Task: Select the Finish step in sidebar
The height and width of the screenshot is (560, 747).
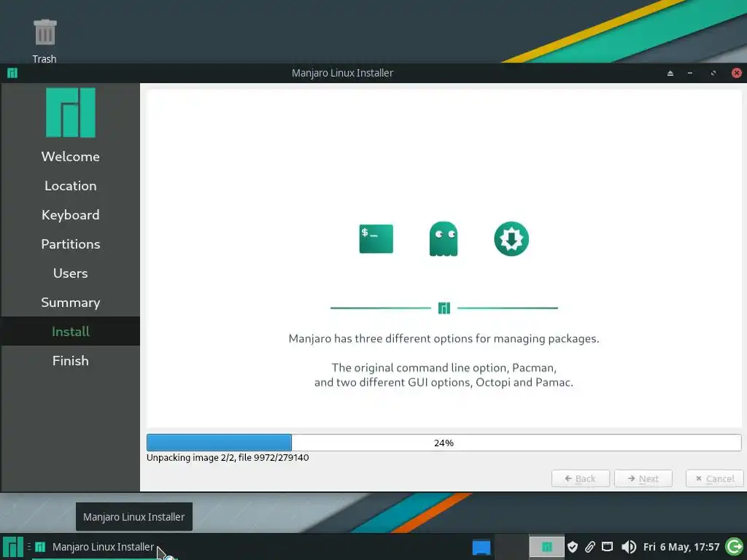Action: tap(71, 360)
